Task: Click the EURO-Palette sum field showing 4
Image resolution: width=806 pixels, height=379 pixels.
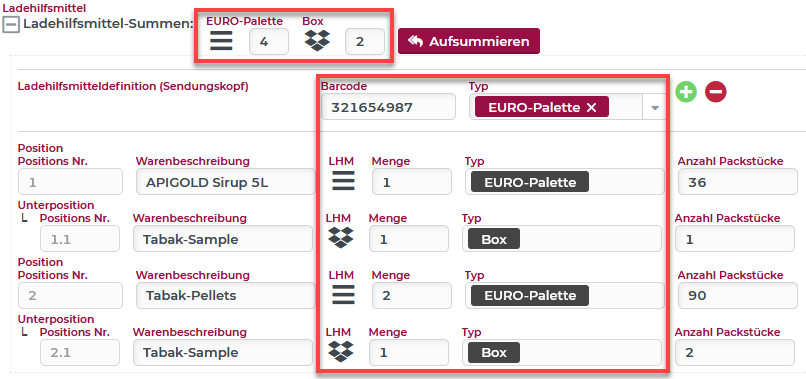Action: click(x=269, y=42)
